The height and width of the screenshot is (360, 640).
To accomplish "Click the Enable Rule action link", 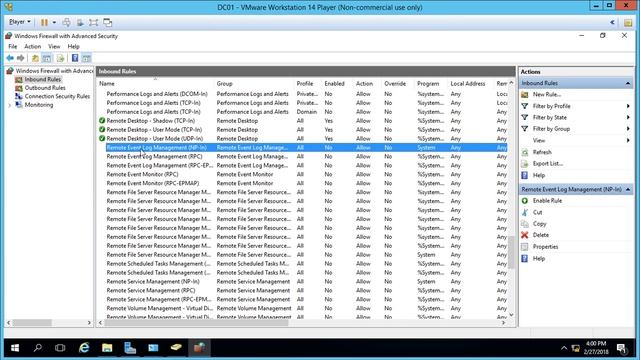I will [547, 201].
